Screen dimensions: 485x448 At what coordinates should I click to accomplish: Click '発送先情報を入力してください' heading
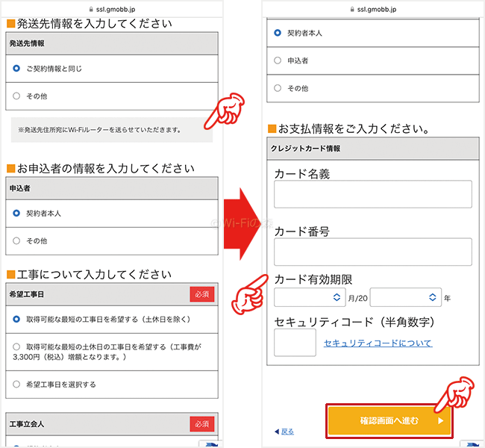tap(94, 24)
